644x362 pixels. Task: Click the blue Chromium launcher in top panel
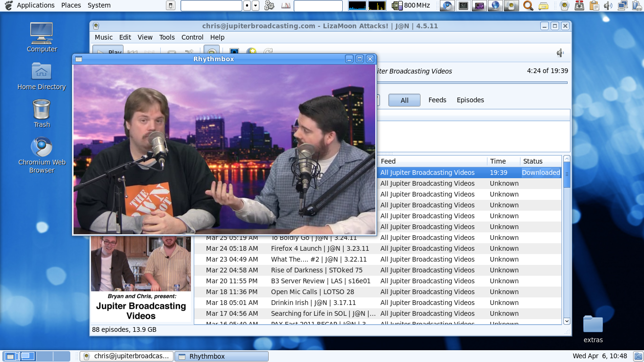447,6
